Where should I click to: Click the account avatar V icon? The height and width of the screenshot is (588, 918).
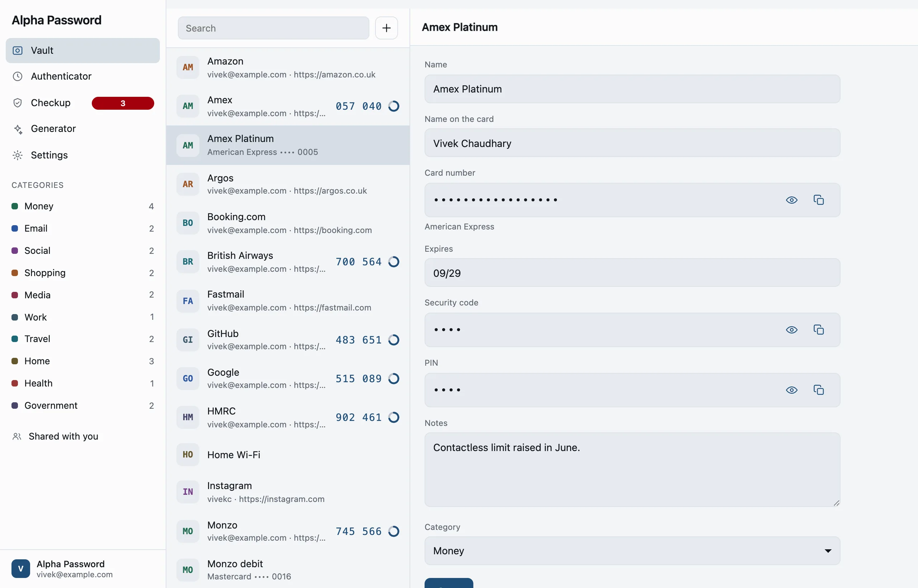[21, 569]
